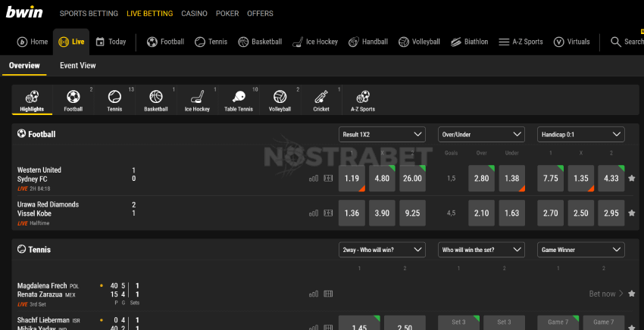The image size is (644, 330).
Task: Go to Casino section
Action: 194,14
